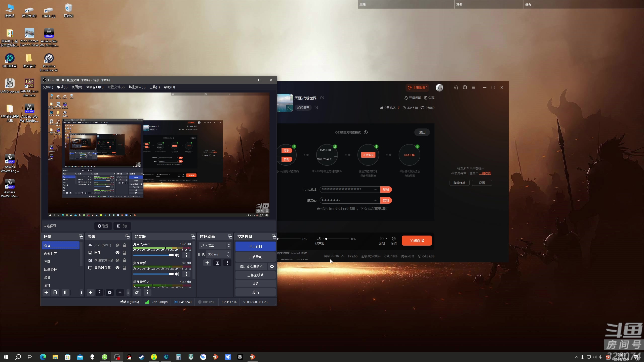Select the 战舰世界 scene
Screen dimensions: 644x362
click(x=51, y=253)
